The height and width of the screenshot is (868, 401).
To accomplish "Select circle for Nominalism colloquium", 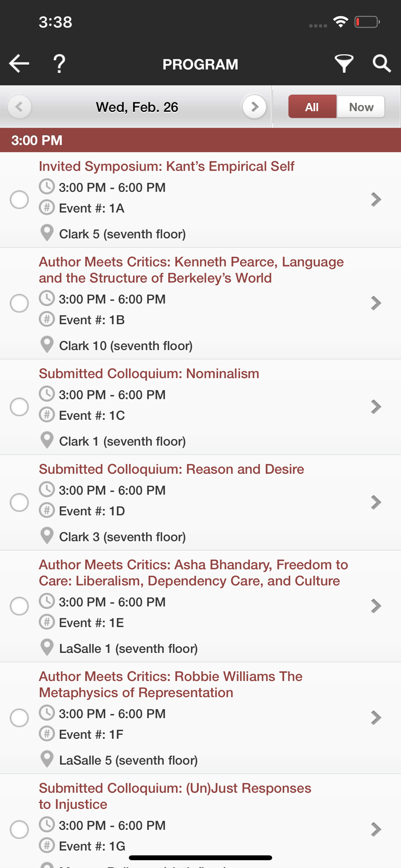I will click(x=20, y=407).
